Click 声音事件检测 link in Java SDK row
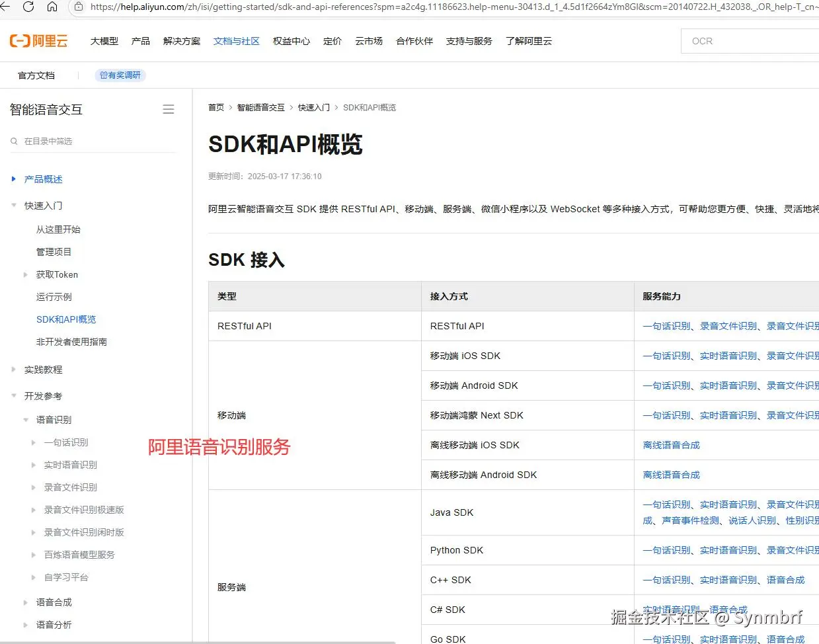This screenshot has width=819, height=644. [690, 520]
